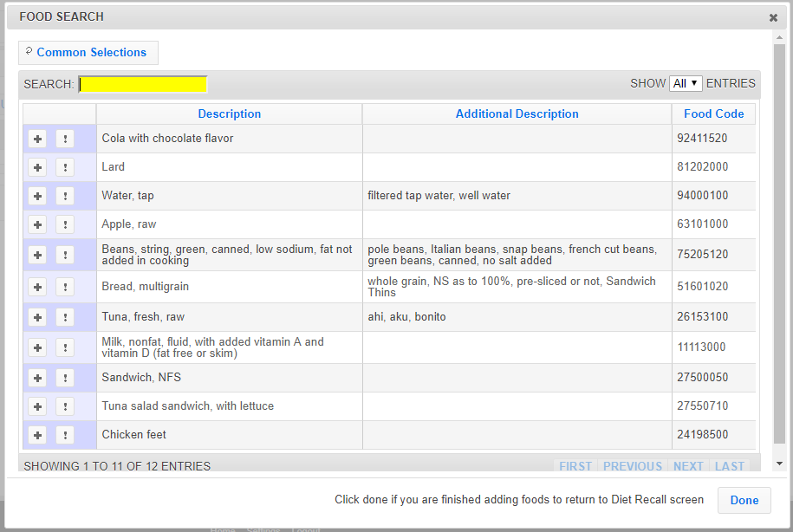Open the Show entries dropdown
Screen dimensions: 793x532
coord(685,83)
